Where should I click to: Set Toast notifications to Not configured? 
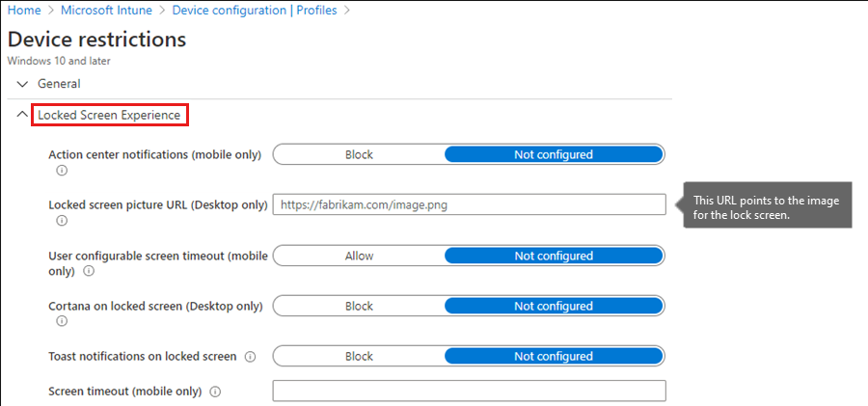tap(553, 357)
